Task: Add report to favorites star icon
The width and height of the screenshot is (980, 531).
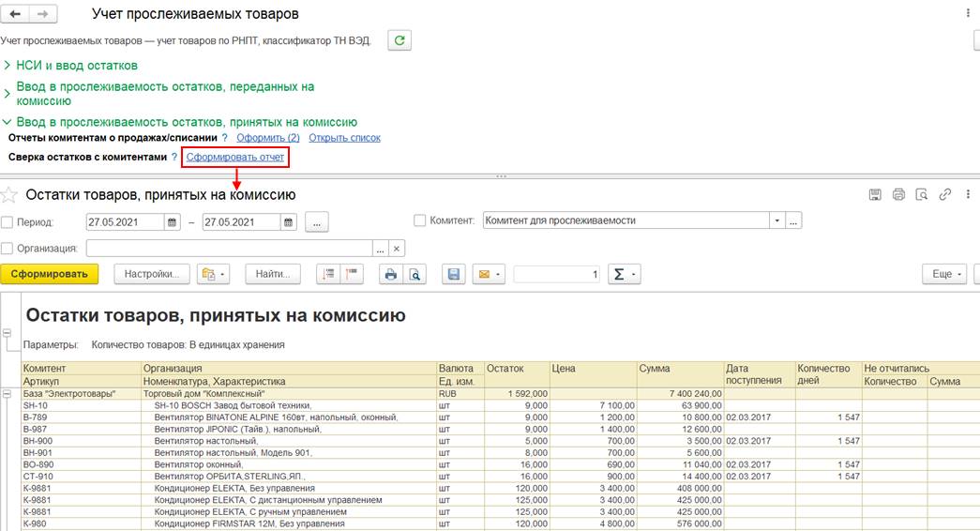Action: pos(8,195)
